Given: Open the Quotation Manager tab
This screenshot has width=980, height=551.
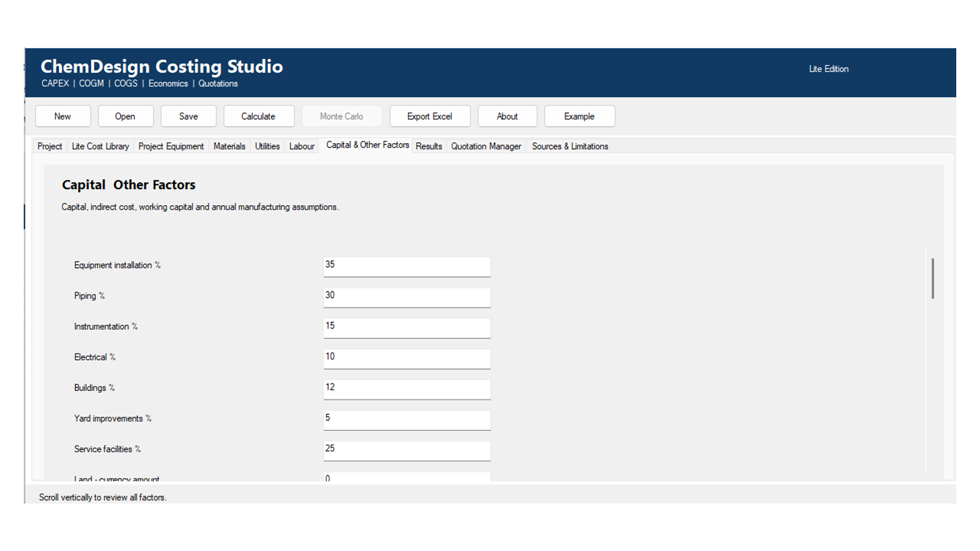Looking at the screenshot, I should pos(486,146).
